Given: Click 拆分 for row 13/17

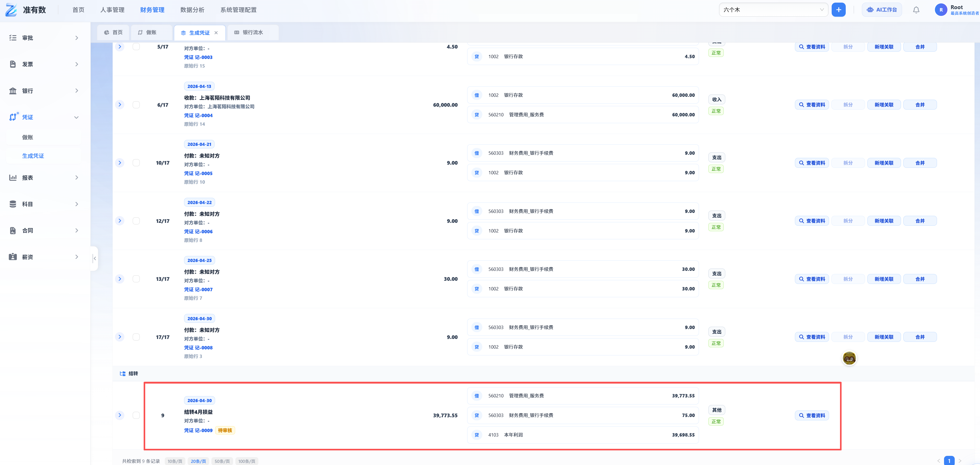Looking at the screenshot, I should pos(848,279).
